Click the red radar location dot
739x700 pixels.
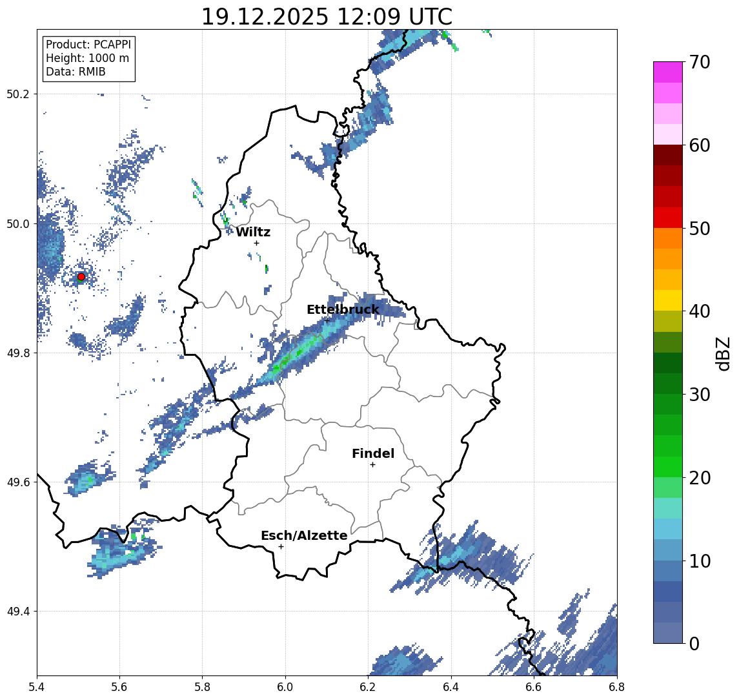tap(81, 277)
